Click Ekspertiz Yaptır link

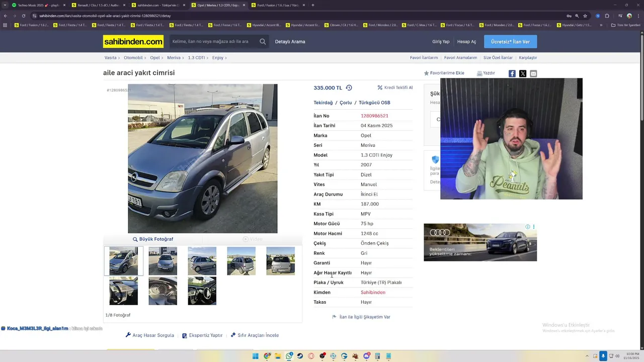202,335
